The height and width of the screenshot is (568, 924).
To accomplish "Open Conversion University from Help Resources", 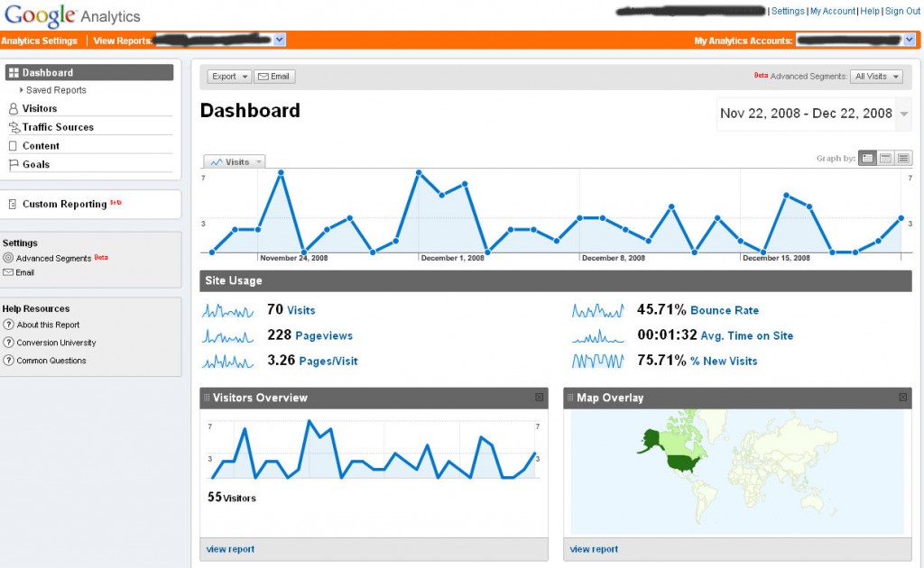I will (55, 343).
